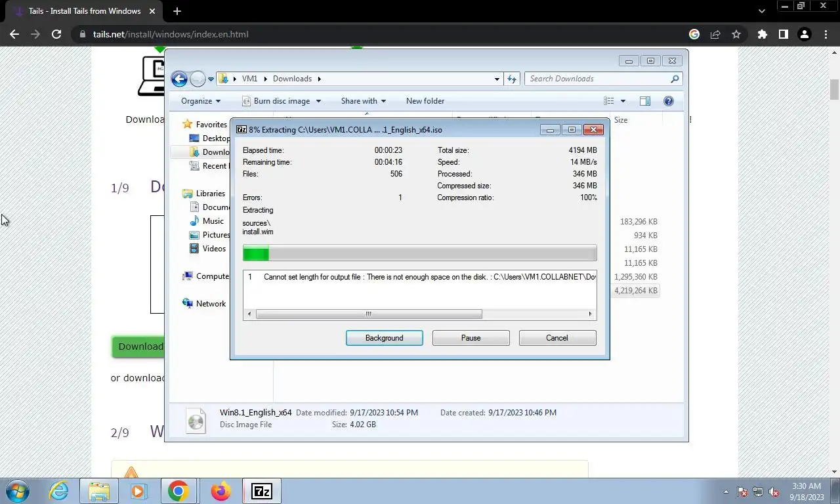Click left arrow of error list scrollbar
This screenshot has width=840, height=504.
pos(249,314)
